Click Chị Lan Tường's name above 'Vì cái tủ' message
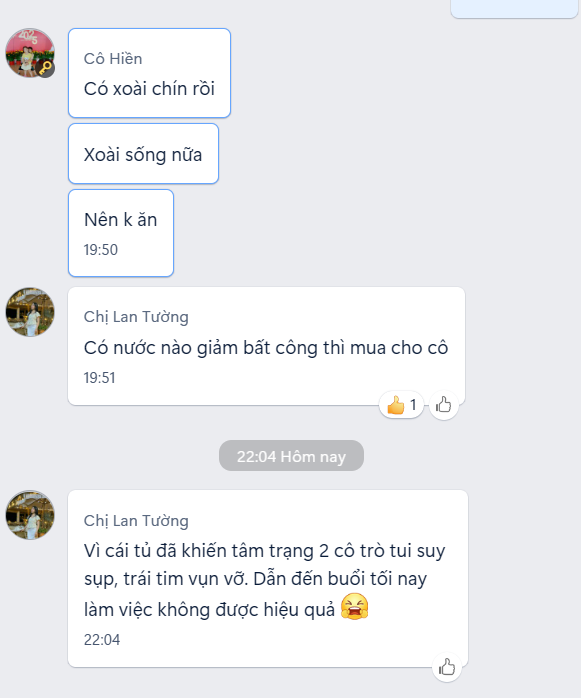Screen dimensions: 581x698 coord(136,520)
